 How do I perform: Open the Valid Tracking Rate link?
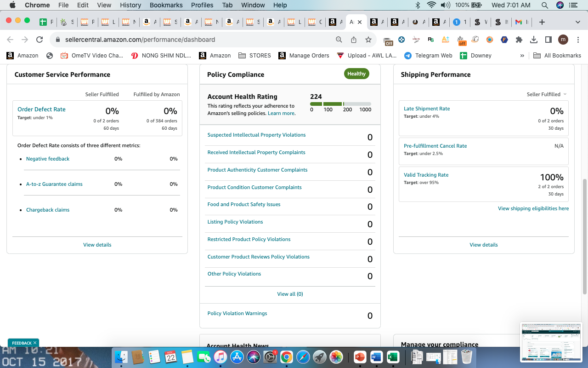(426, 175)
